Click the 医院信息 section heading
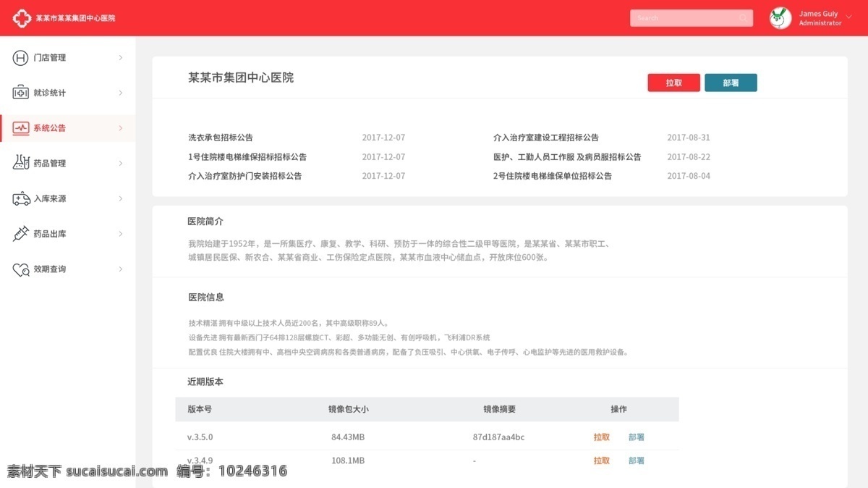Screen dimensions: 868x488 point(206,298)
